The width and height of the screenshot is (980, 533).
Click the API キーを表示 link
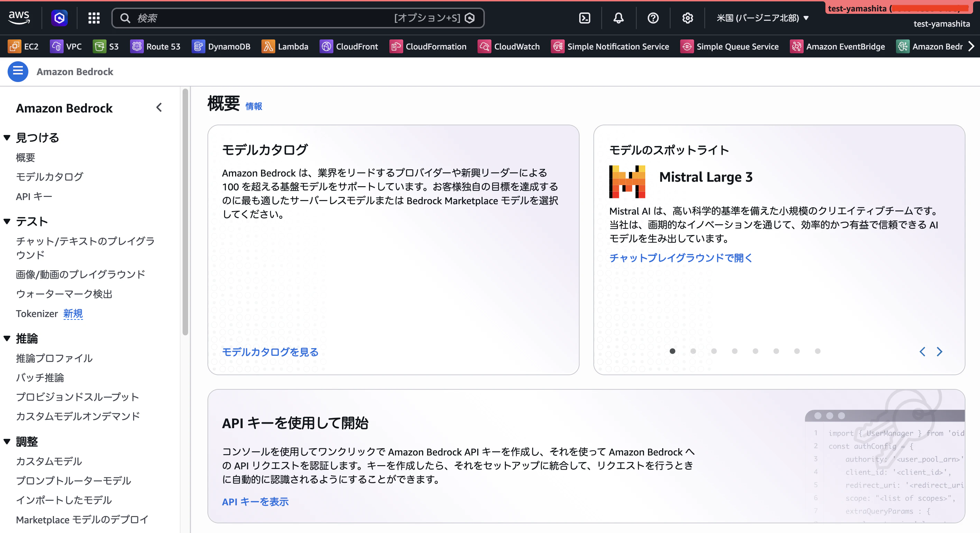pyautogui.click(x=255, y=502)
